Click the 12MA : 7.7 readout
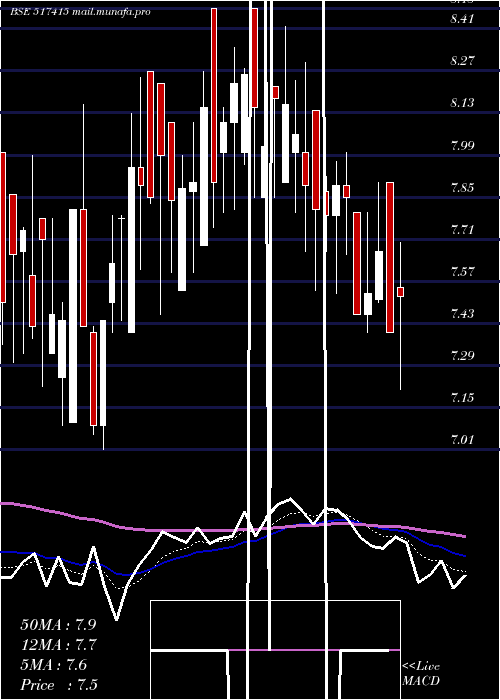The height and width of the screenshot is (700, 500). coord(58,645)
